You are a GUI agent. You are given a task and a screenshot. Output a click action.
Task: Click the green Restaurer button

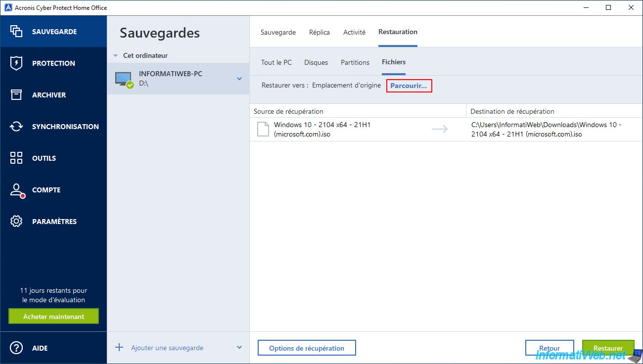608,348
